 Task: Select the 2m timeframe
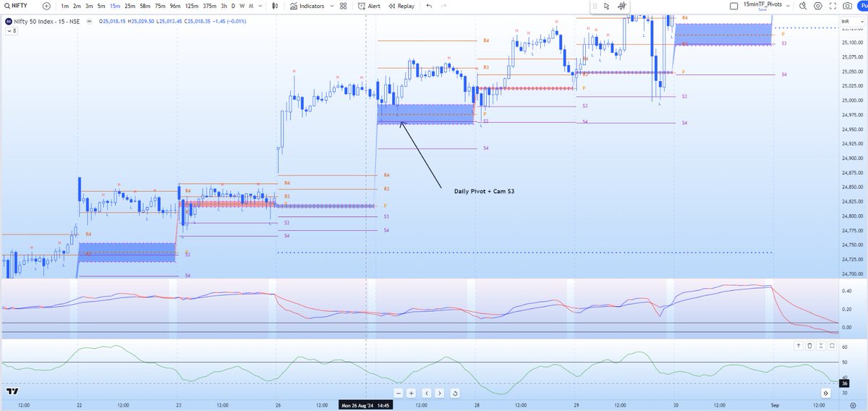77,6
